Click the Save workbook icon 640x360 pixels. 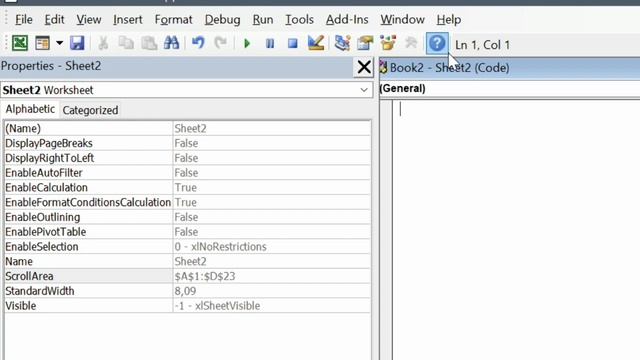pos(77,43)
